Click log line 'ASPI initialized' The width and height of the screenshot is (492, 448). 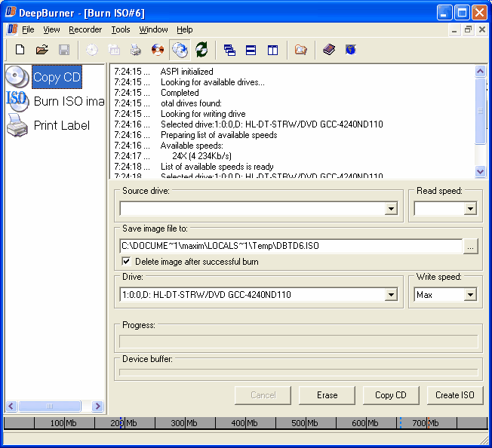tap(186, 72)
